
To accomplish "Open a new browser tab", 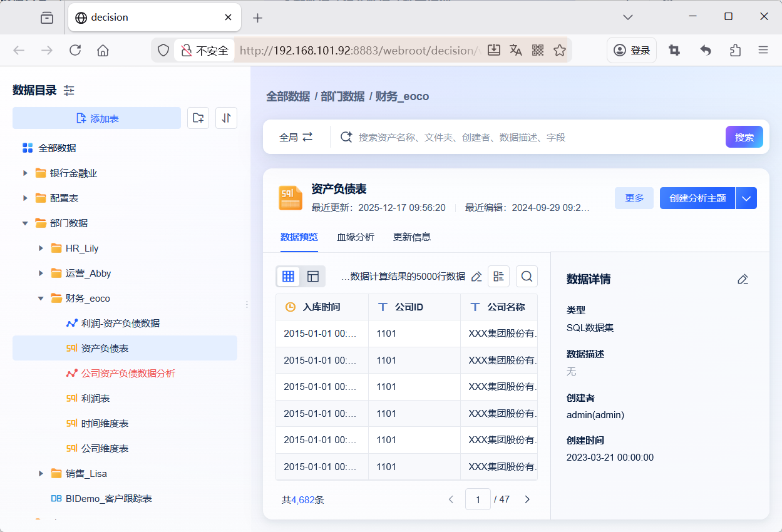I will 257,18.
